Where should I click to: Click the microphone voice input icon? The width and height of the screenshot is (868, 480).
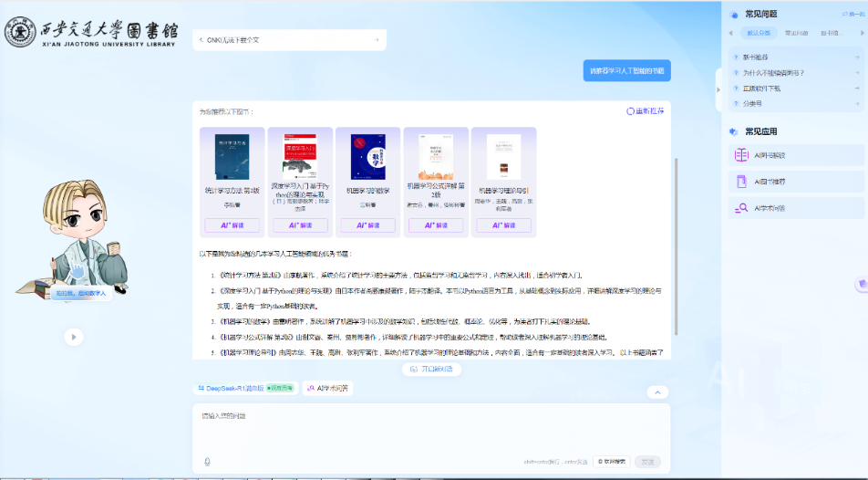tap(207, 462)
